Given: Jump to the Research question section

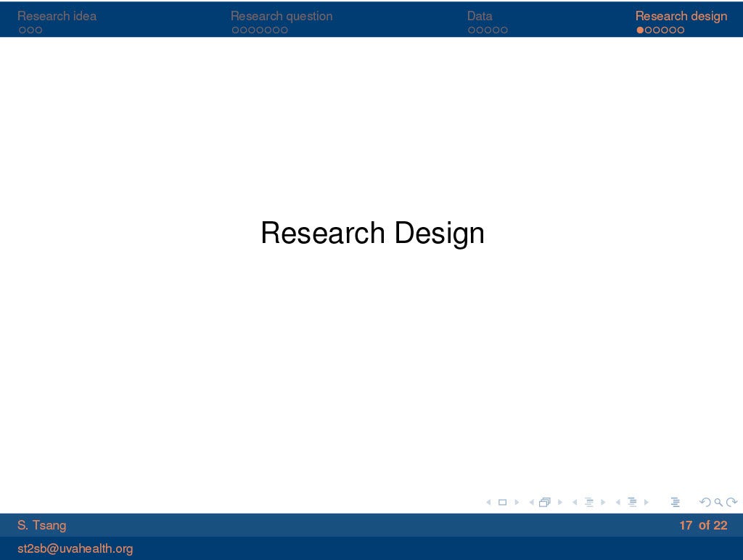Looking at the screenshot, I should click(282, 16).
